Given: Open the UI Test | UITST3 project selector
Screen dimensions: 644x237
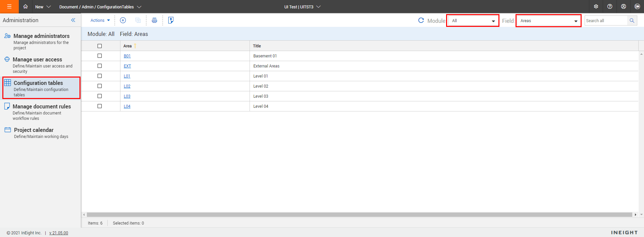Looking at the screenshot, I should [303, 7].
